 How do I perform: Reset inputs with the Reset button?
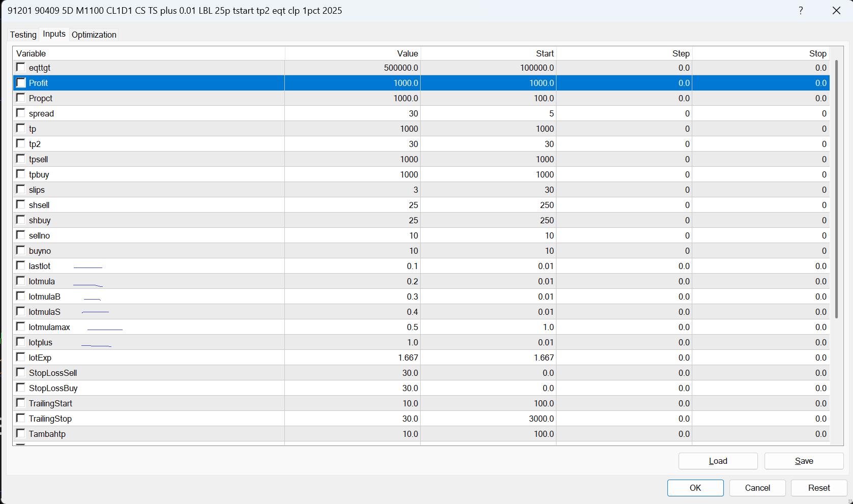coord(819,488)
